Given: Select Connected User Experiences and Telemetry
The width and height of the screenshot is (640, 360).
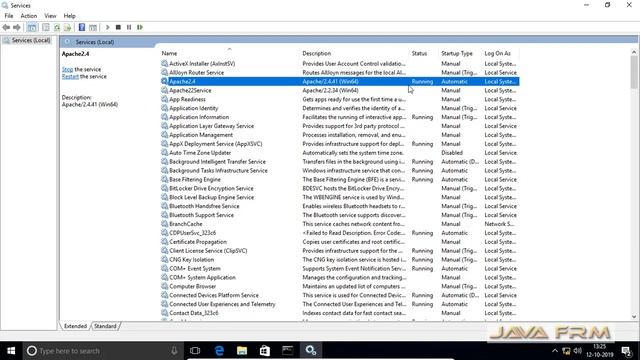Looking at the screenshot, I should tap(340, 304).
